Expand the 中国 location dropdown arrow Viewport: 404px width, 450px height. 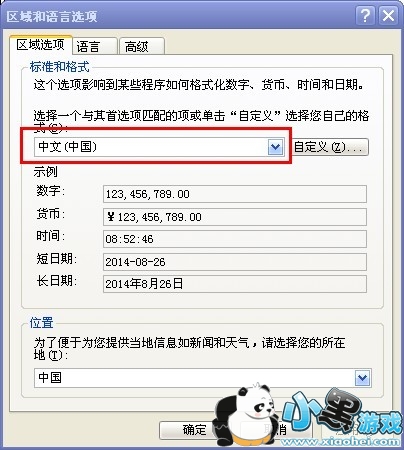pos(362,378)
